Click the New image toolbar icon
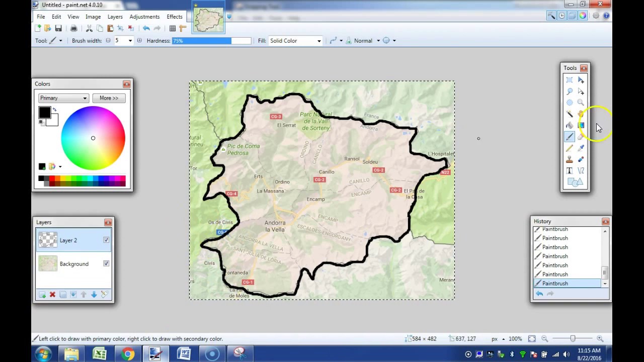Screen dimensions: 644x362 38,29
